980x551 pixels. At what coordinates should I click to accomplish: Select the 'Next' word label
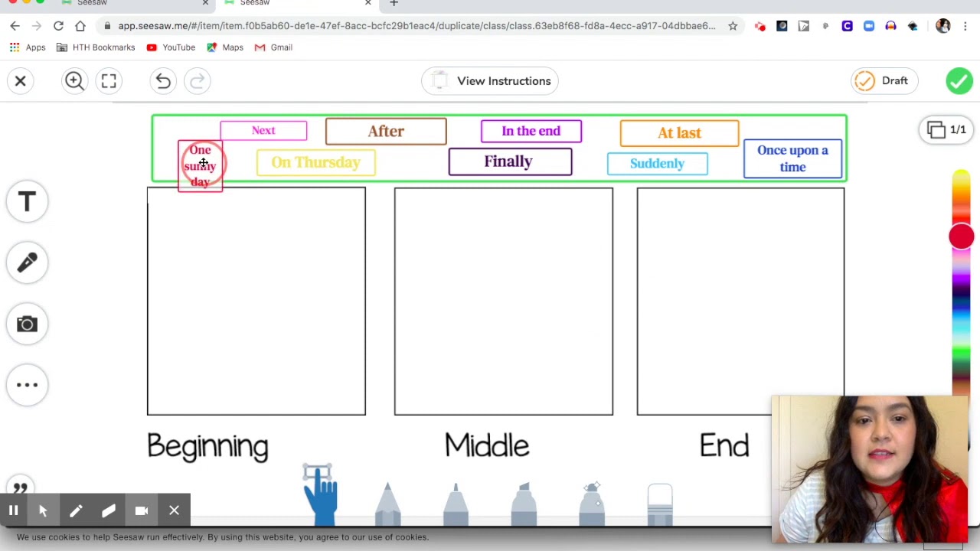coord(263,131)
